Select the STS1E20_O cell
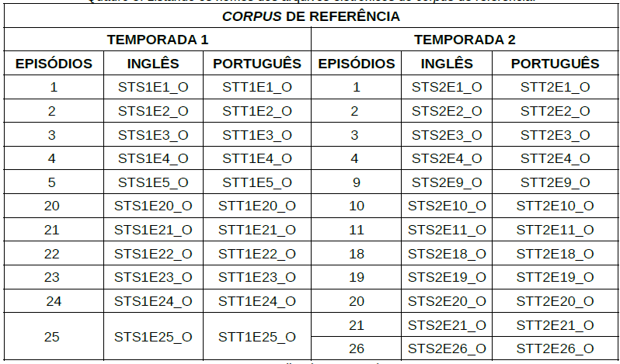The height and width of the screenshot is (364, 620). pos(153,206)
